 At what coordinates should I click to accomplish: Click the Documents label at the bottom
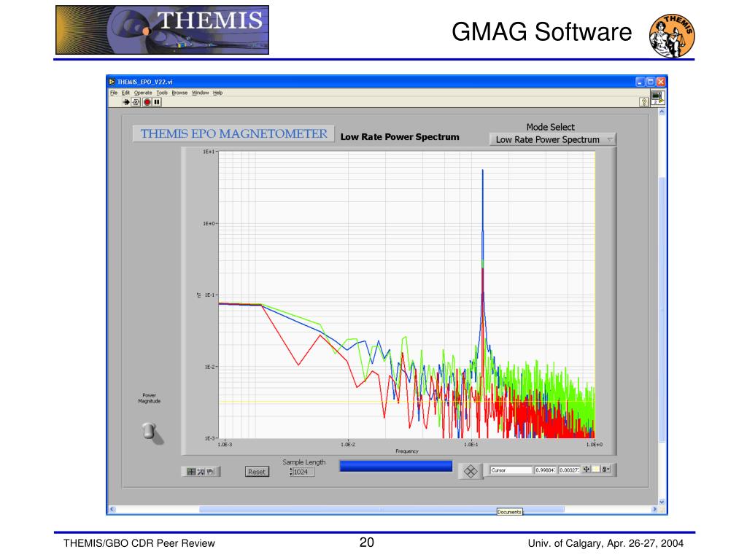pos(509,512)
